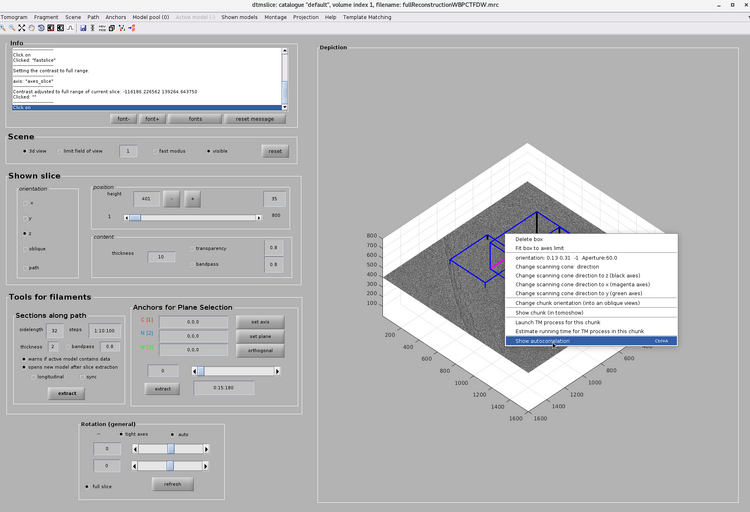
Task: Select the pan hand tool in toolbar
Action: point(31,28)
